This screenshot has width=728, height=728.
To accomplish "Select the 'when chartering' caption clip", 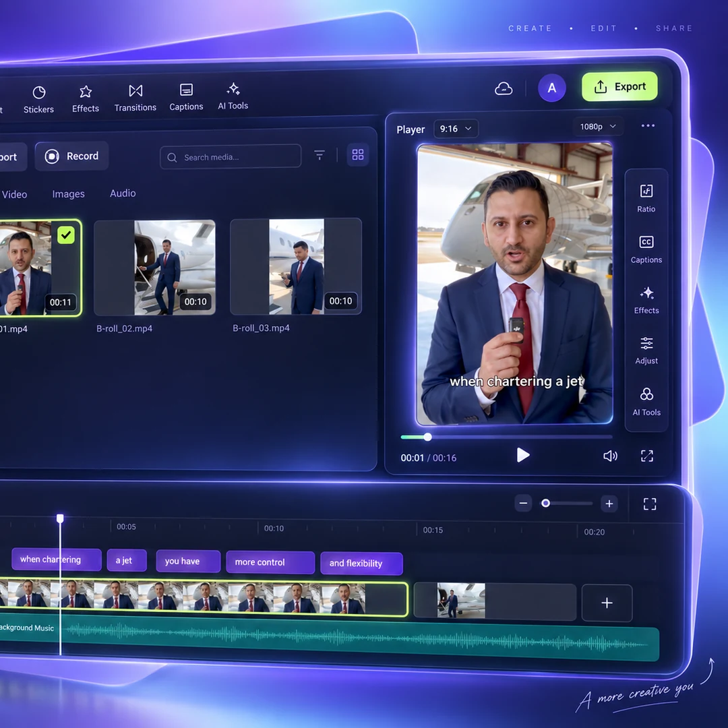I will click(56, 559).
